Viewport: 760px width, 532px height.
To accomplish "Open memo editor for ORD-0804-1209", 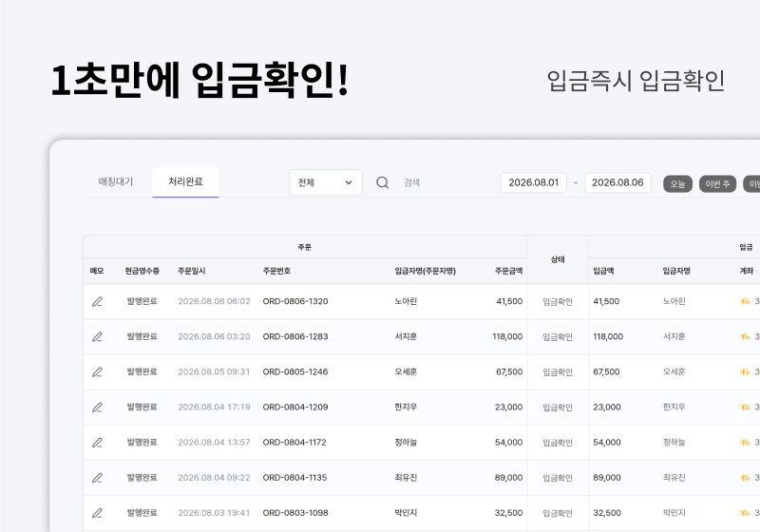I will coord(97,408).
